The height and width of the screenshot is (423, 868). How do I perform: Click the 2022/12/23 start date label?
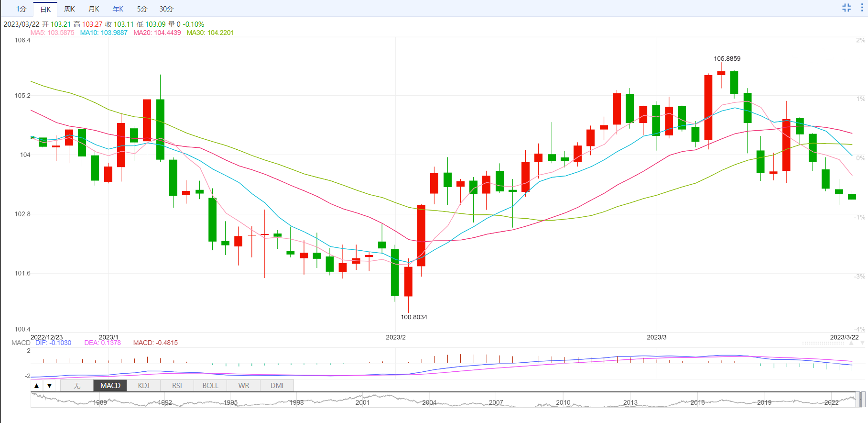(46, 337)
